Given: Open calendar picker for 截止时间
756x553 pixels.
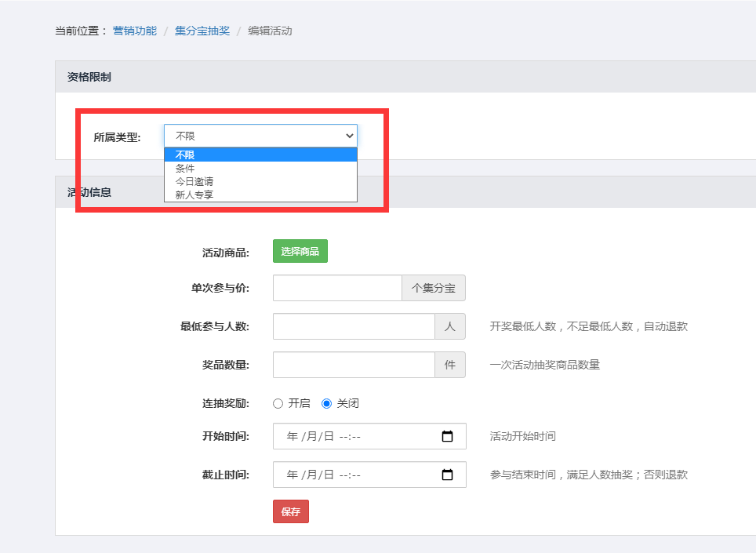Looking at the screenshot, I should (x=448, y=475).
